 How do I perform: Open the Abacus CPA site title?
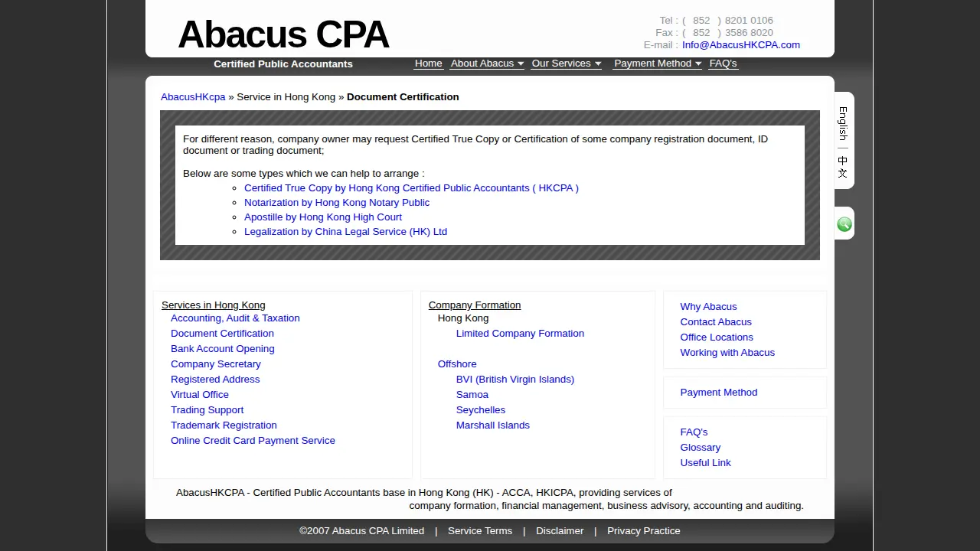[x=283, y=34]
